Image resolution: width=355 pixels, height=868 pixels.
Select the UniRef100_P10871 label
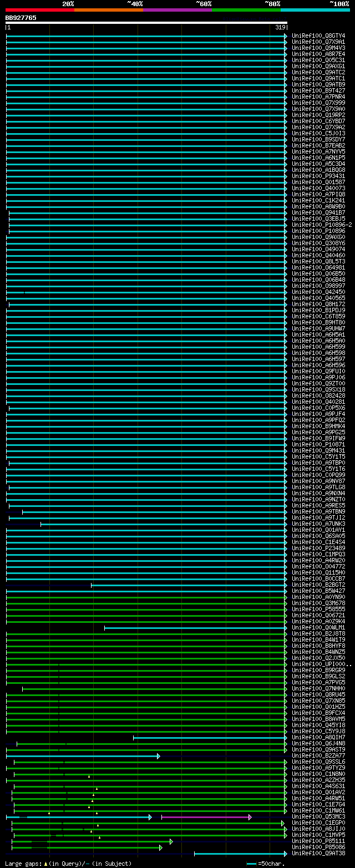(x=318, y=445)
